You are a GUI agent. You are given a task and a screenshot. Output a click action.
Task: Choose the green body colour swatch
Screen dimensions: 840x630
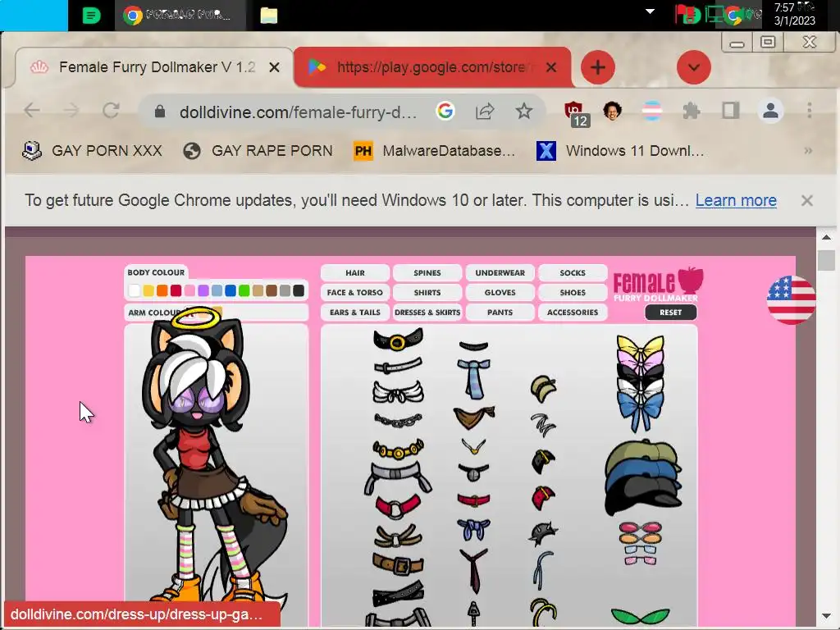click(244, 290)
